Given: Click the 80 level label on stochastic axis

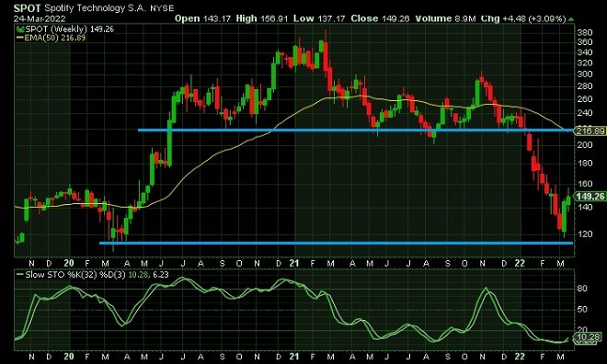Looking at the screenshot, I should coord(582,289).
